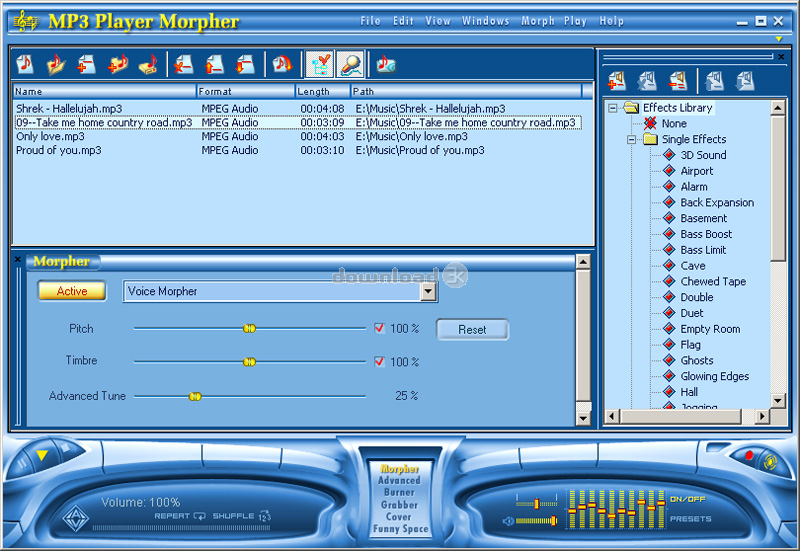Click the magnifier search icon in toolbar
800x551 pixels.
pyautogui.click(x=350, y=65)
